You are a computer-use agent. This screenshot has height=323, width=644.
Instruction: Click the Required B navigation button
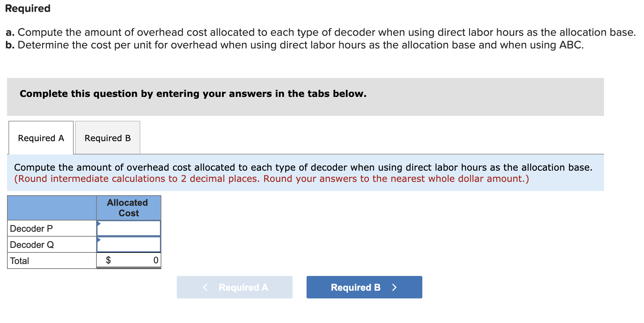[x=364, y=287]
